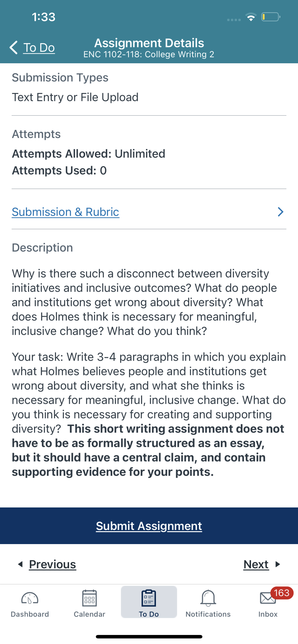Screen dimensions: 298x644
Task: Switch to the Dashboard tab label
Action: click(30, 614)
